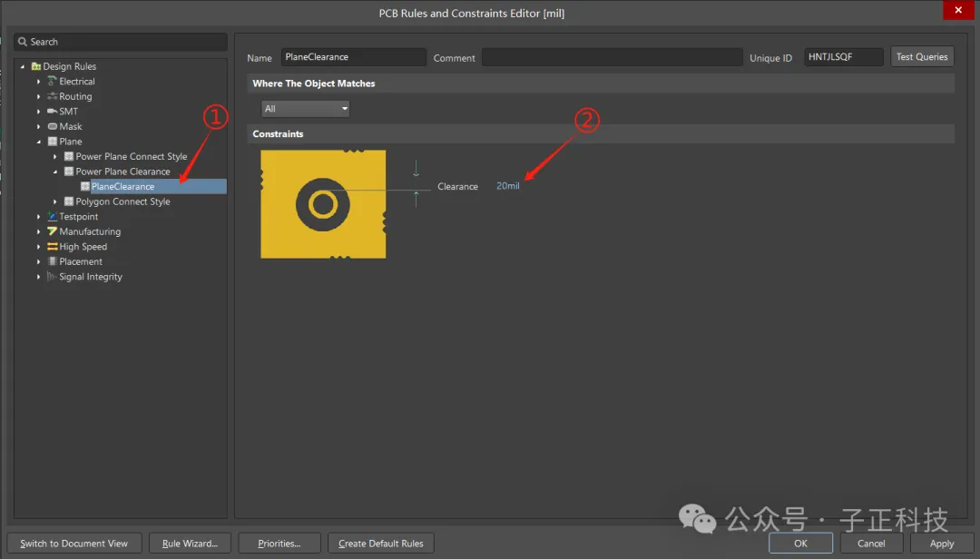Expand the Testpoint rules node
This screenshot has width=980, height=559.
point(39,216)
